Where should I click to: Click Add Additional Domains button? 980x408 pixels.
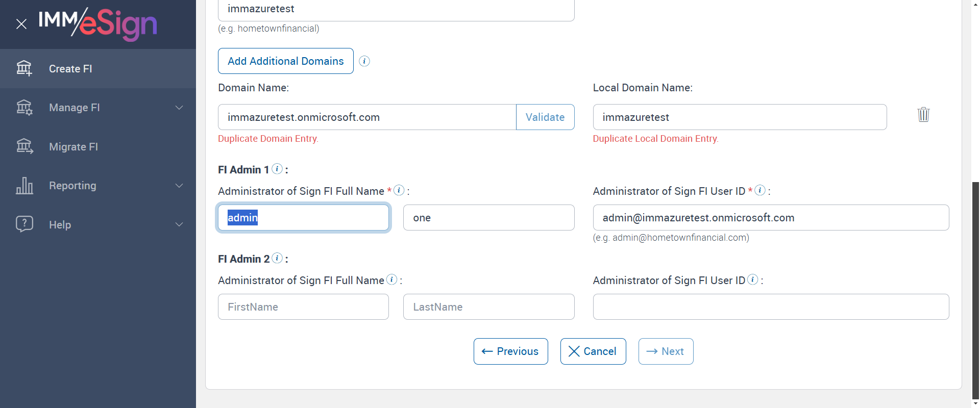click(286, 61)
